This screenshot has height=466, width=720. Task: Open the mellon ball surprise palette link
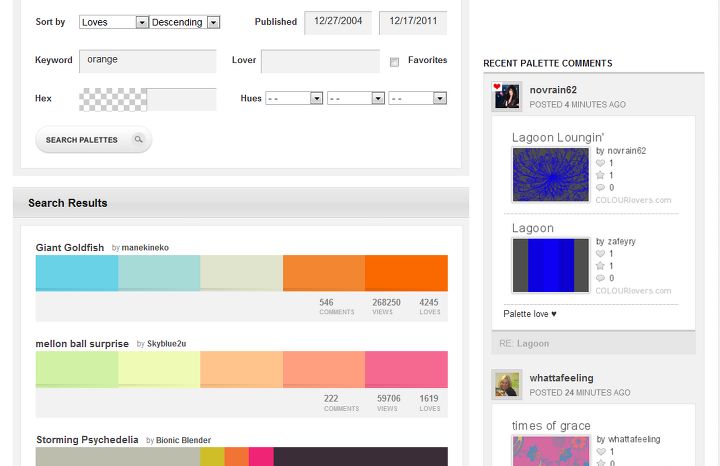click(x=82, y=343)
